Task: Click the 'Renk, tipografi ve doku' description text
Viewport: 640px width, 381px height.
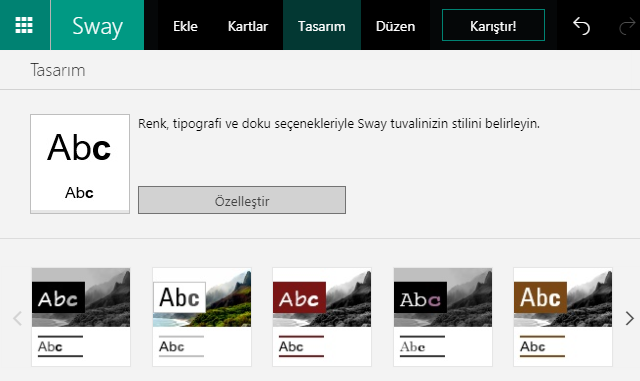Action: [339, 123]
